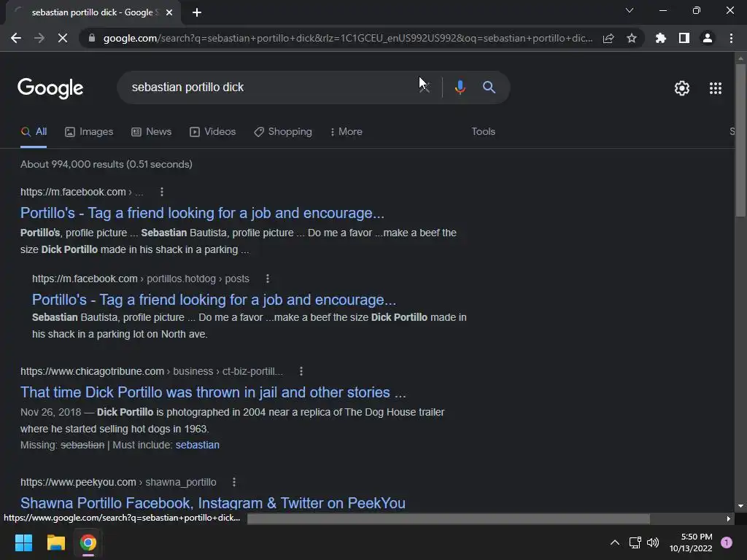The image size is (747, 560).
Task: Go to Google homepage via logo
Action: (50, 88)
